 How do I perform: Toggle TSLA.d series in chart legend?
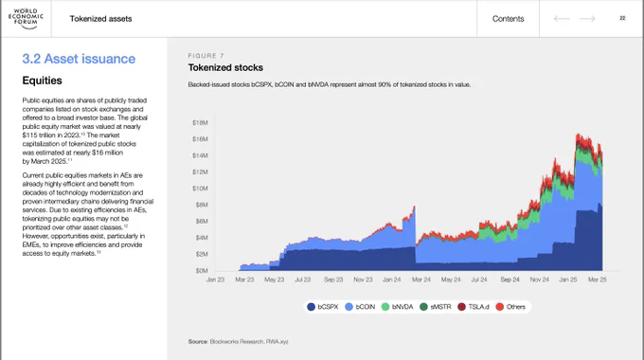pos(474,307)
